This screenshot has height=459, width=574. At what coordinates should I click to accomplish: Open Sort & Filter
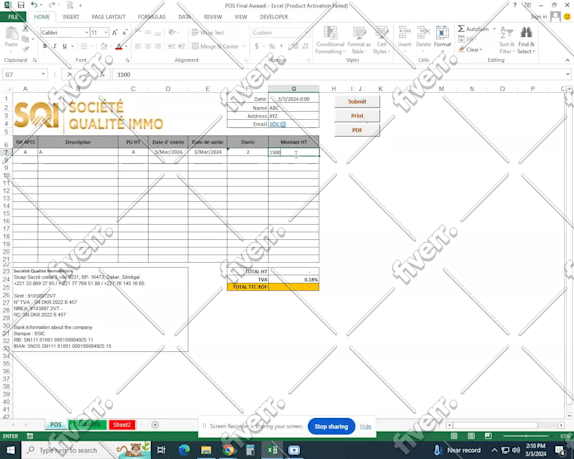point(507,40)
